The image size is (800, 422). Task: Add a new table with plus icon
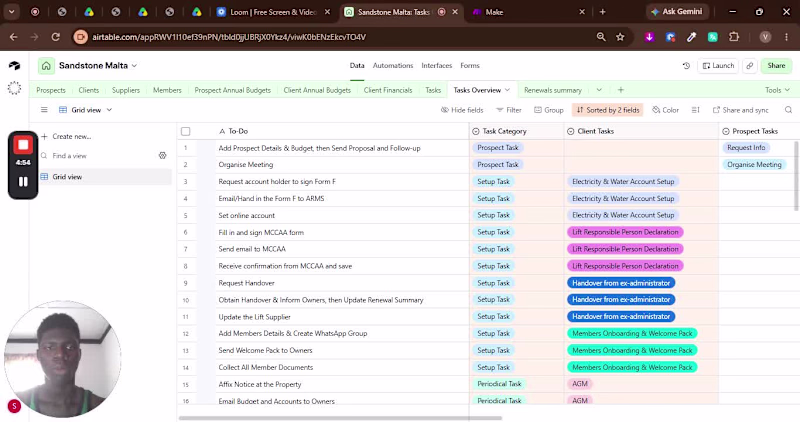[x=620, y=90]
